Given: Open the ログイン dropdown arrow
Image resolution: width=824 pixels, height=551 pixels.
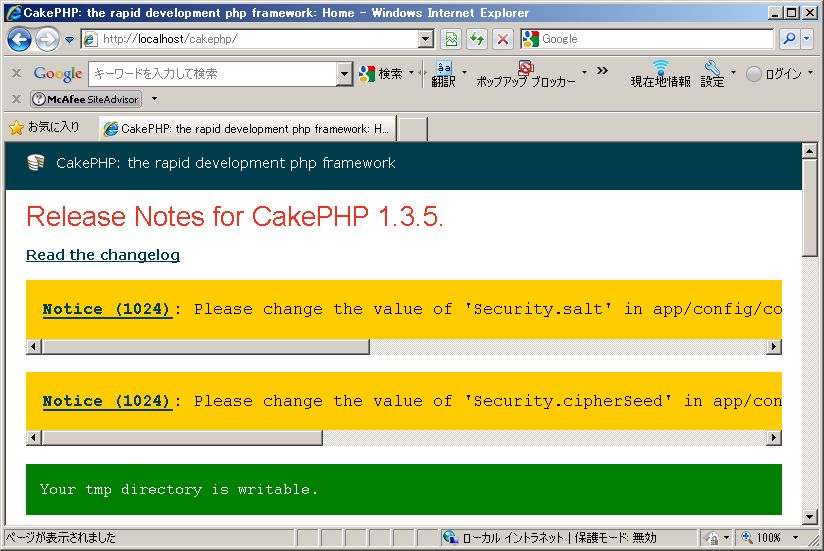Looking at the screenshot, I should pos(810,72).
